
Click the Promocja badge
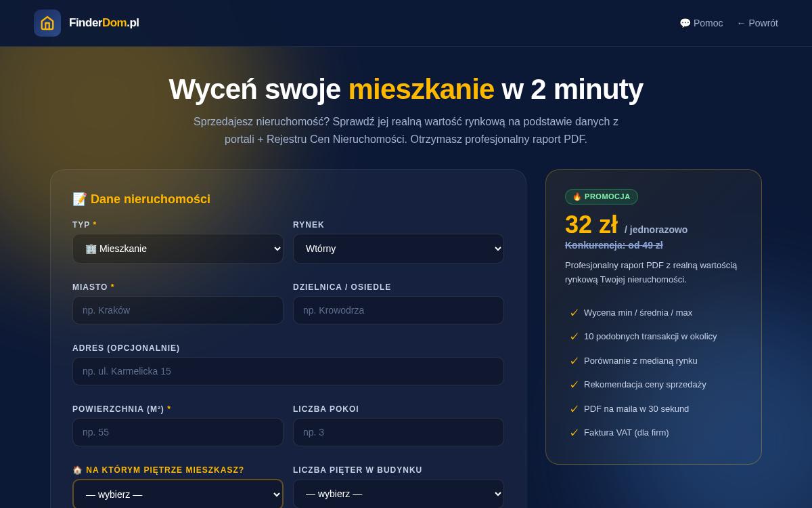[x=602, y=196]
